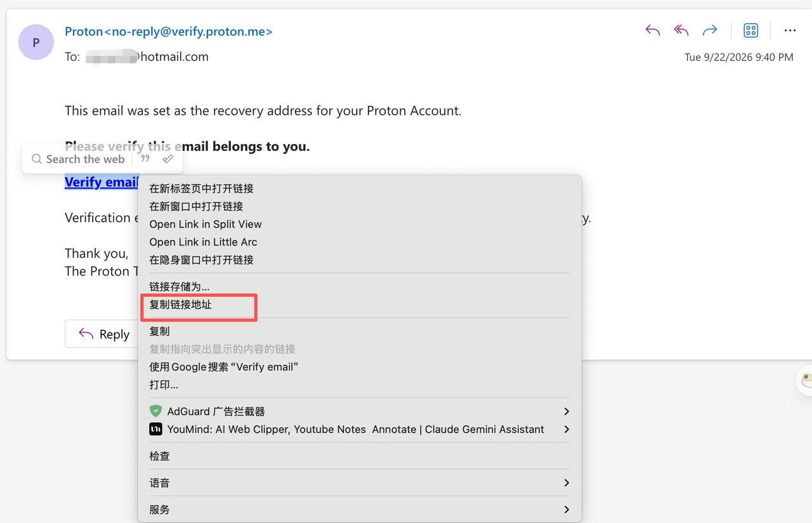812x523 pixels.
Task: Select 复制链接地址 to copy link address
Action: 360,305
